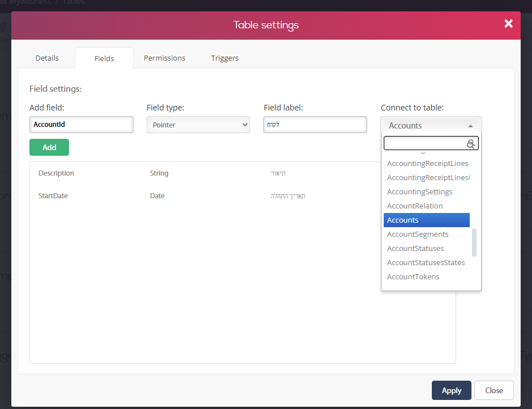
Task: Click the green Add button
Action: tap(49, 147)
